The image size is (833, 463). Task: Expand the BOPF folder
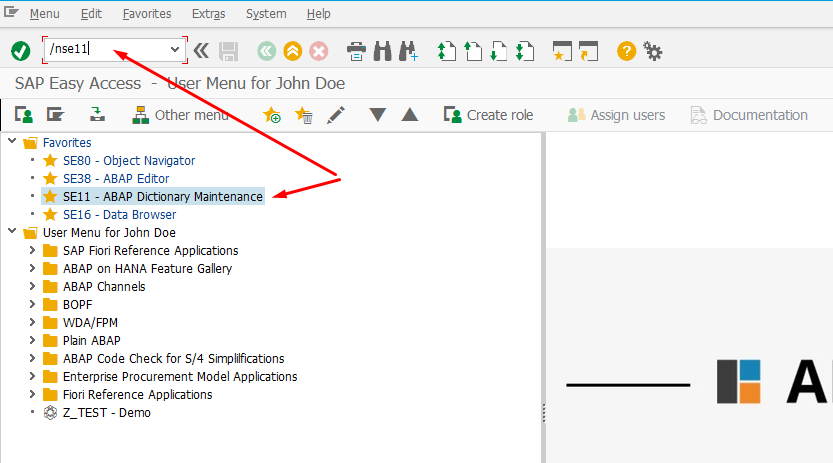[x=32, y=304]
